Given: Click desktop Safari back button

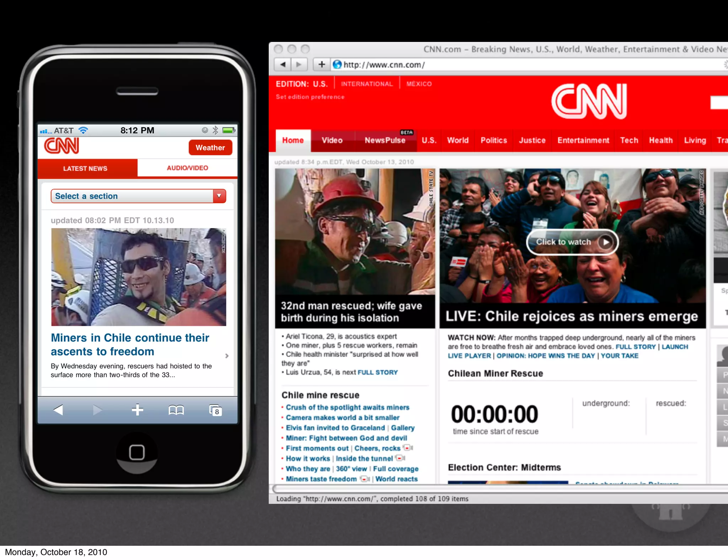Looking at the screenshot, I should [283, 64].
